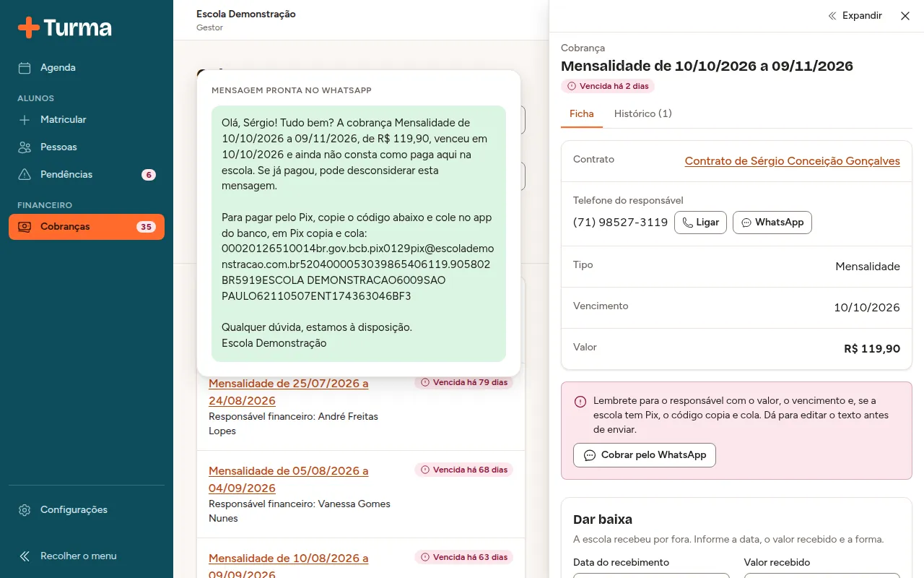Screen dimensions: 924x578
Task: Open Mensalidade de 05/08/2026 a 04/09/2026
Action: [289, 480]
